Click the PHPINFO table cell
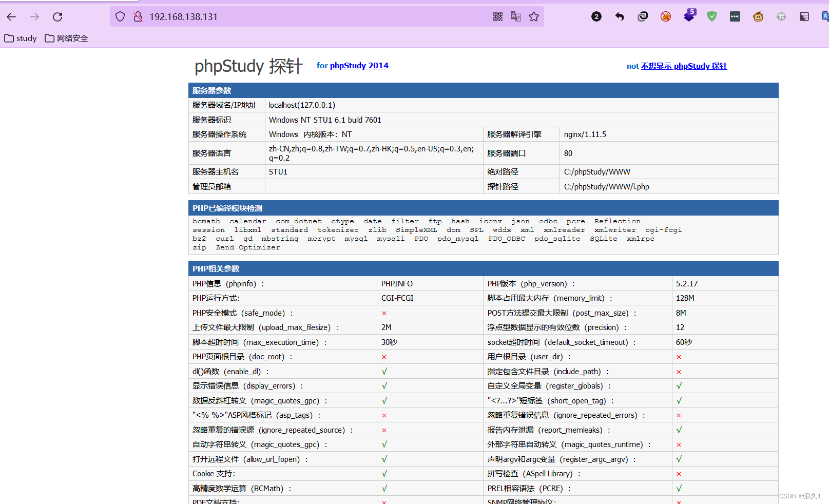Image resolution: width=829 pixels, height=504 pixels. point(397,283)
